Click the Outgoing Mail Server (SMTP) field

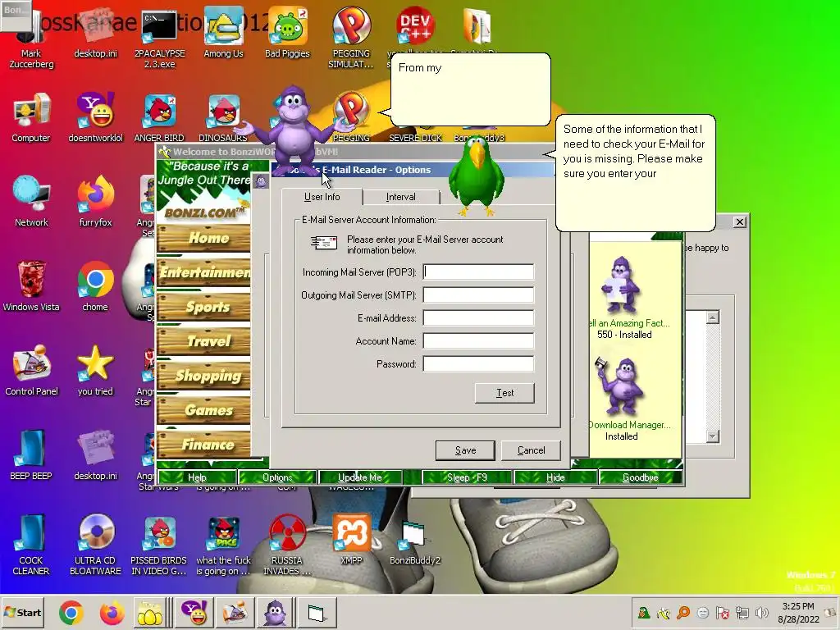click(478, 294)
